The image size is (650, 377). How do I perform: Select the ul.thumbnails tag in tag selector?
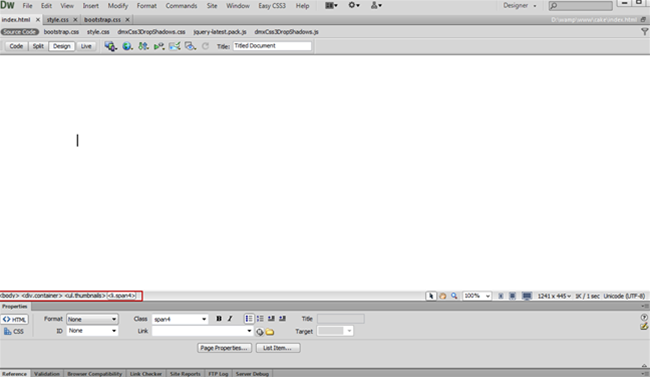click(x=85, y=296)
